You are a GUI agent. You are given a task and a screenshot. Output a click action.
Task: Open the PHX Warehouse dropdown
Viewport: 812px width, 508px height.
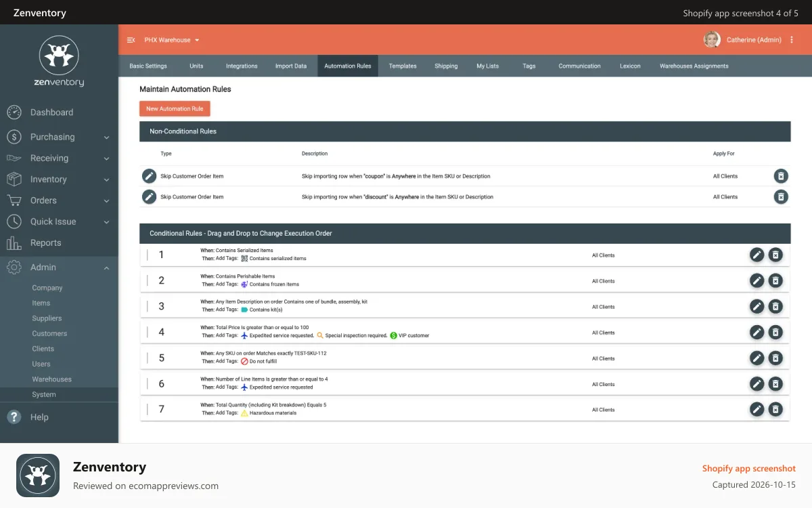pyautogui.click(x=172, y=40)
